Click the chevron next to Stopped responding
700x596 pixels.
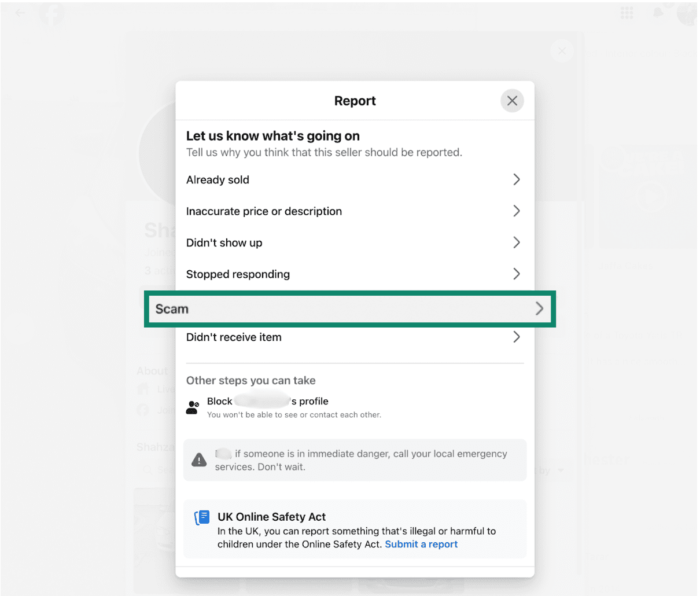517,274
